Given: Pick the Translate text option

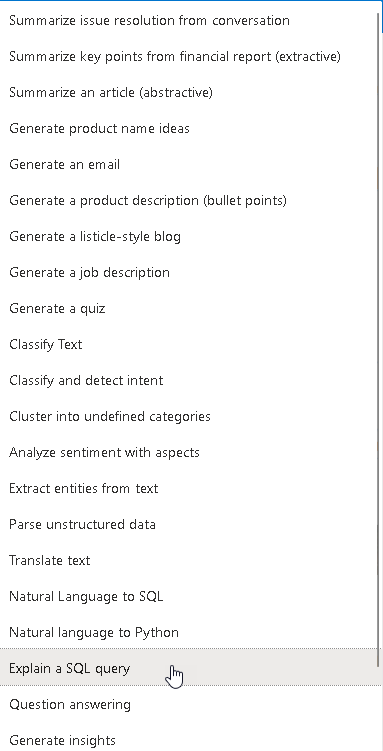Looking at the screenshot, I should point(189,560).
